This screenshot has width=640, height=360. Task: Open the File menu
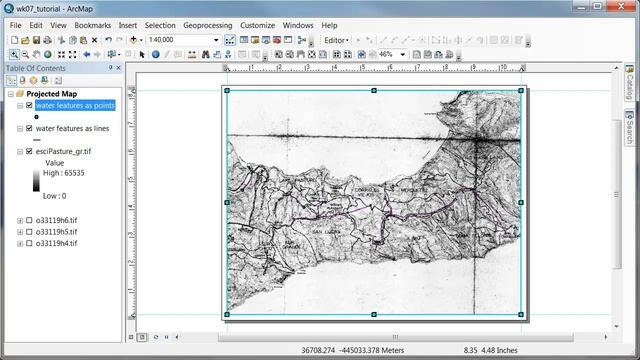16,25
